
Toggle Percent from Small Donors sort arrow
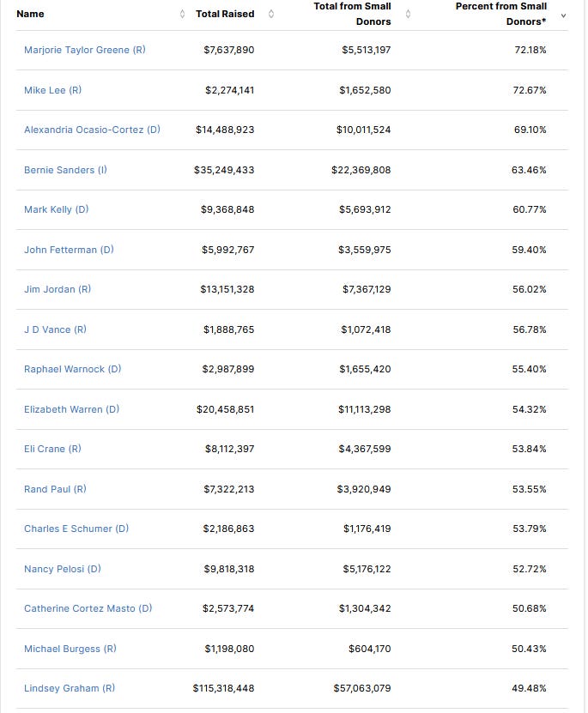pos(563,15)
